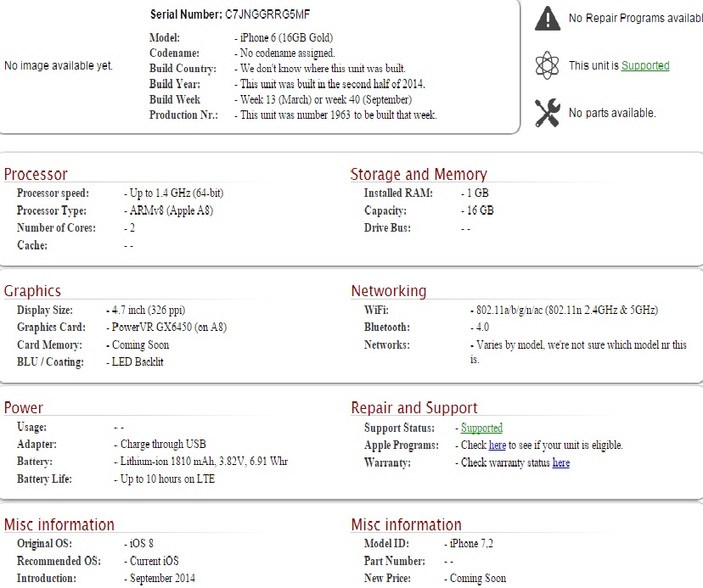
Task: Click the warning triangle repair programs icon
Action: (548, 18)
